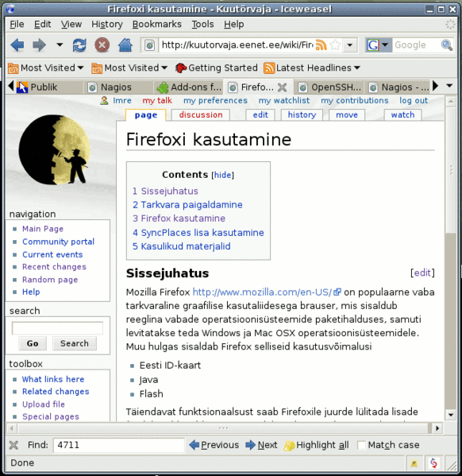Open the list all tabs dropdown
This screenshot has width=462, height=476.
(449, 86)
